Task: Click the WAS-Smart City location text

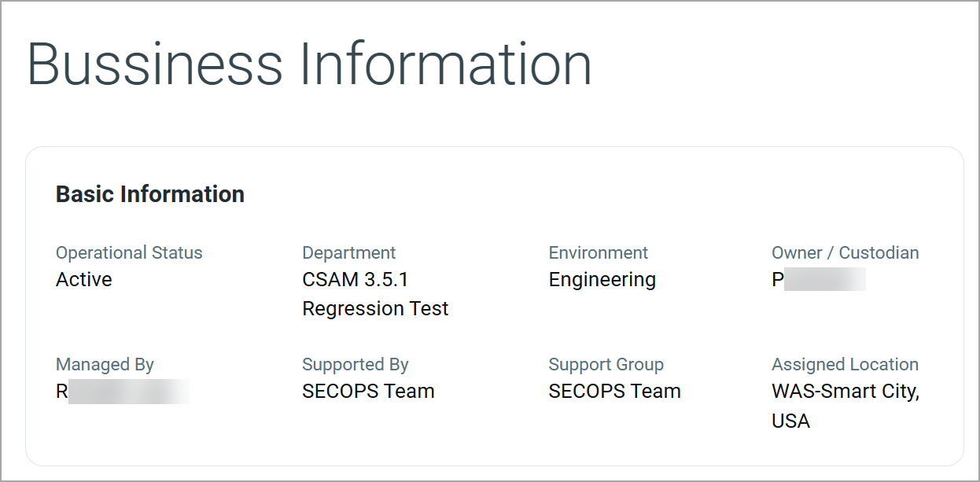Action: point(846,392)
